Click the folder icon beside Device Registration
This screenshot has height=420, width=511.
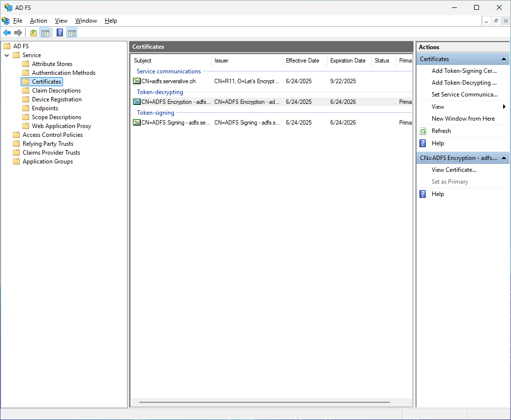click(26, 99)
